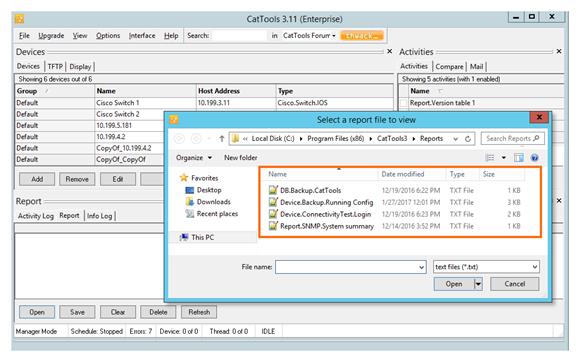Sort files by Date modified column header

[x=403, y=174]
